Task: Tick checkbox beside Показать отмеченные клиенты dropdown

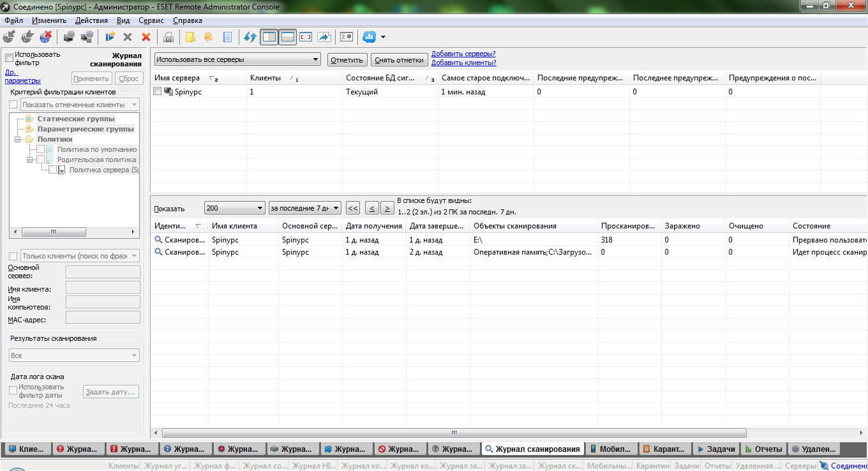Action: (13, 105)
